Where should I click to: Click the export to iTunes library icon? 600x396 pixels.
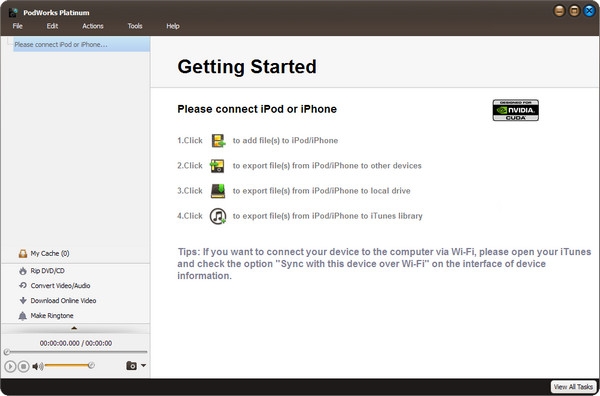click(x=218, y=216)
